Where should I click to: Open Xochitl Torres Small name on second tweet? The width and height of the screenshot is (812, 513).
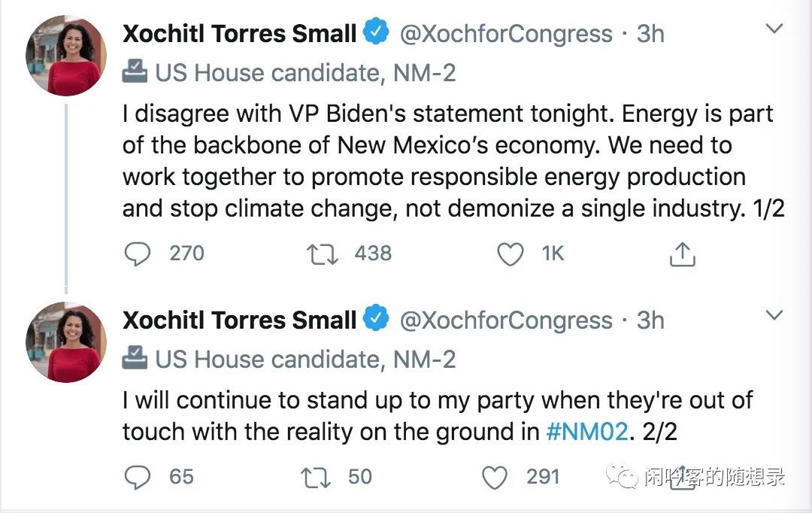(239, 320)
